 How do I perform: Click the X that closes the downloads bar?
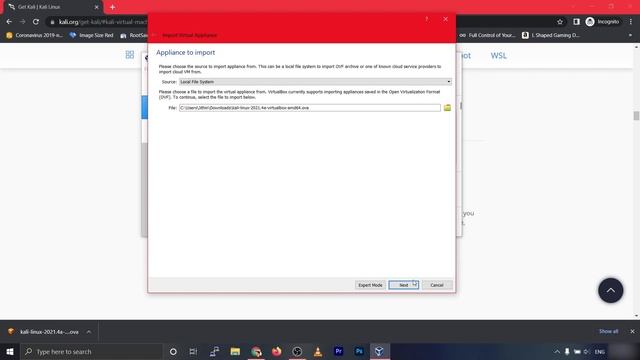632,331
